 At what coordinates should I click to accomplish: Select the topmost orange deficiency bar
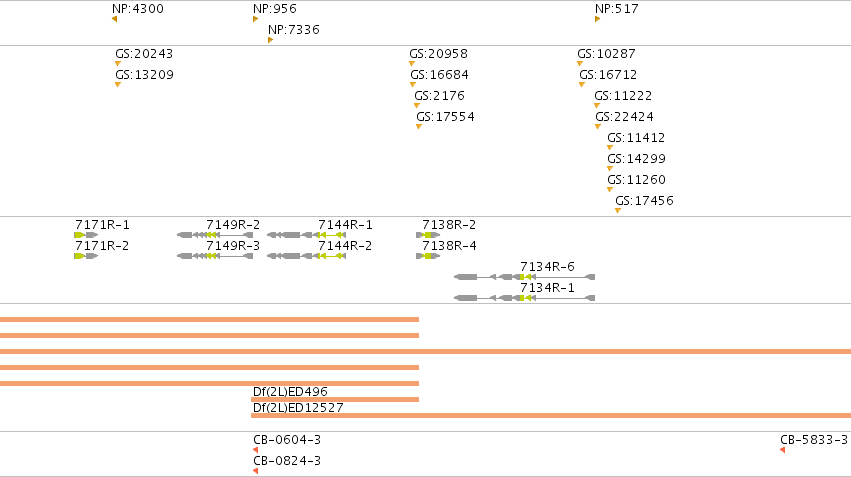coord(209,320)
